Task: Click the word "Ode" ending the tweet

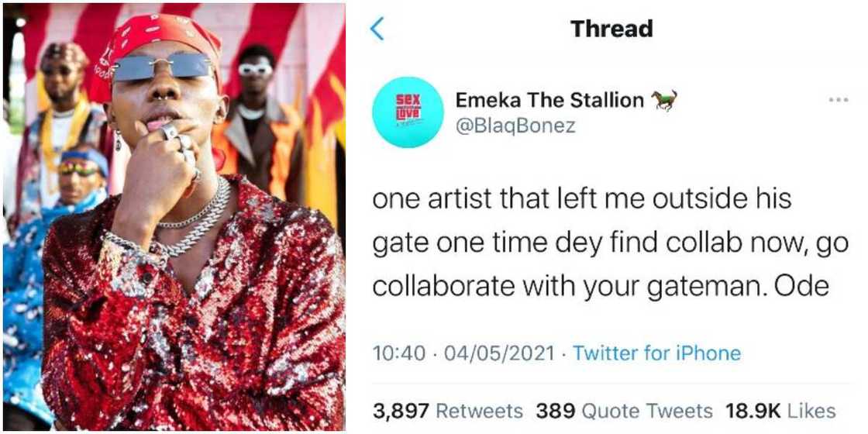Action: (809, 286)
